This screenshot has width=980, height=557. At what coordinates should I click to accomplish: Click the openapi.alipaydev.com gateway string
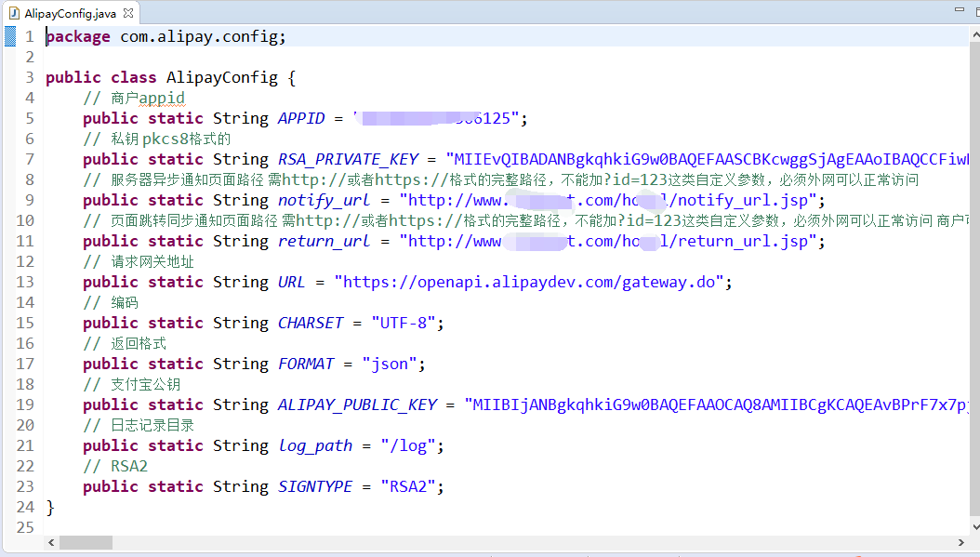tap(529, 282)
